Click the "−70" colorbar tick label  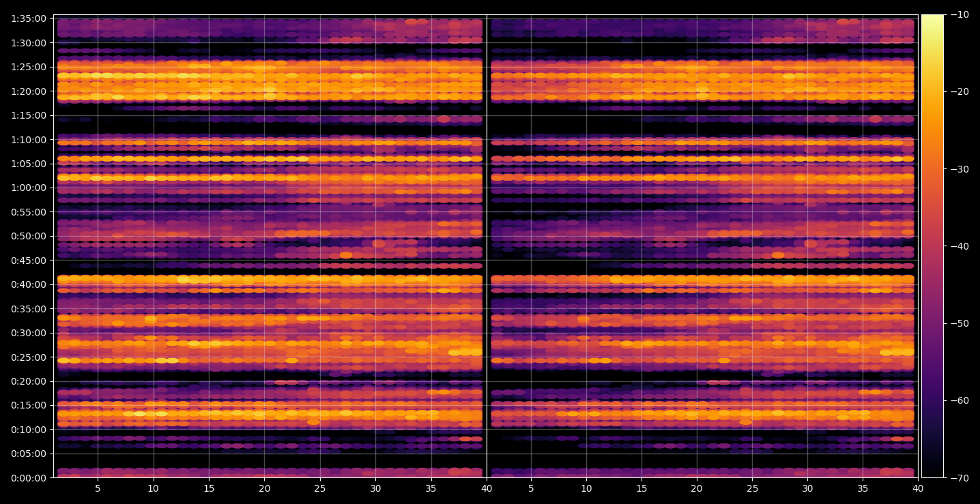959,478
